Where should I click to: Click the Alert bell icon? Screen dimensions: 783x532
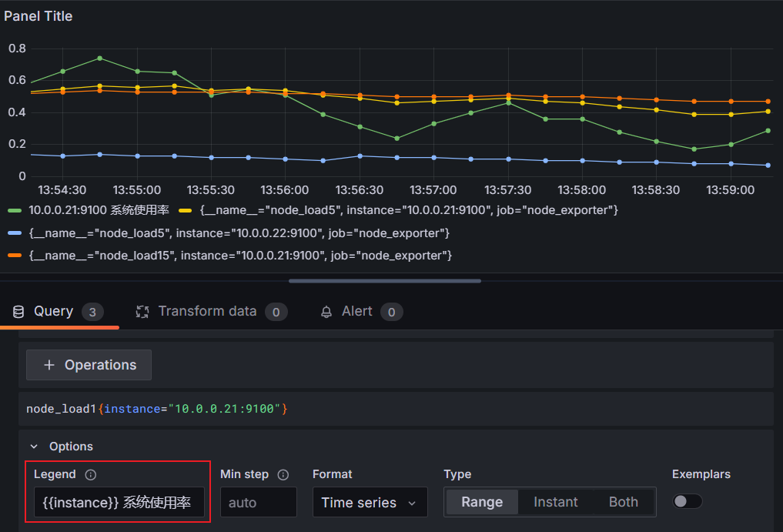(326, 312)
